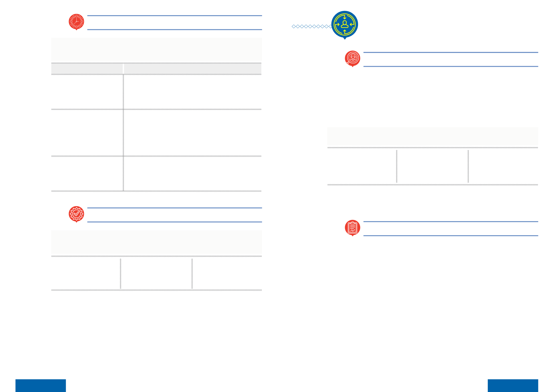Click the red clock-and-gear icon
This screenshot has height=392, width=553.
pos(76,22)
